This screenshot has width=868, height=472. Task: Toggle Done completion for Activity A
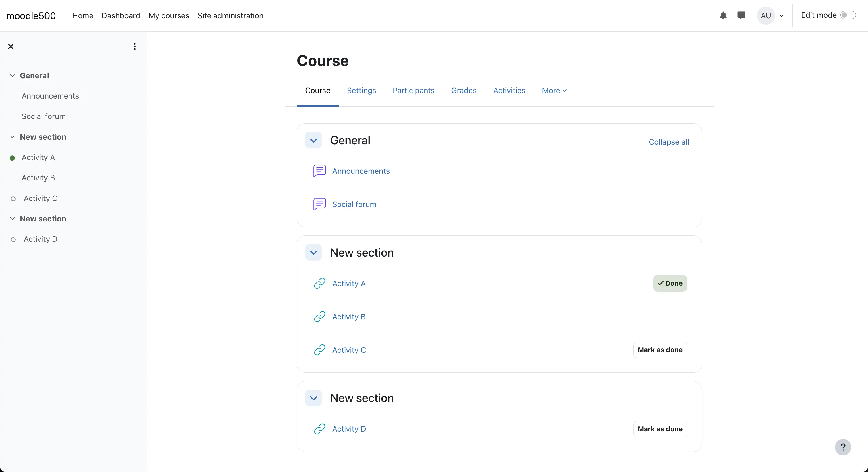tap(670, 283)
